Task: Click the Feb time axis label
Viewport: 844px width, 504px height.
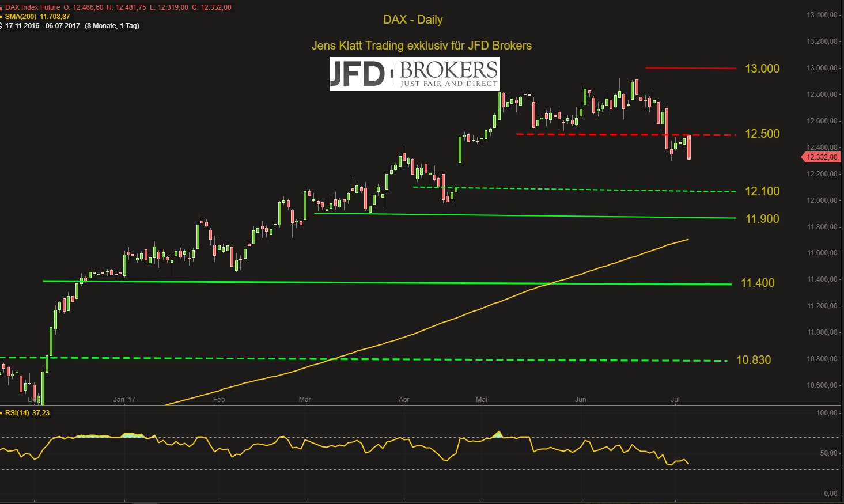Action: coord(219,400)
